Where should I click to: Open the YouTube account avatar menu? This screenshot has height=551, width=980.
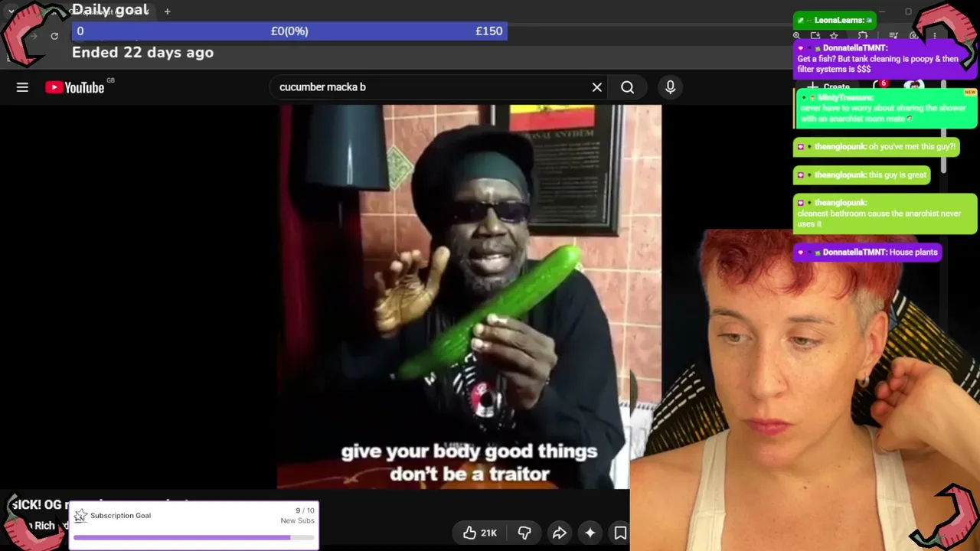click(x=915, y=86)
